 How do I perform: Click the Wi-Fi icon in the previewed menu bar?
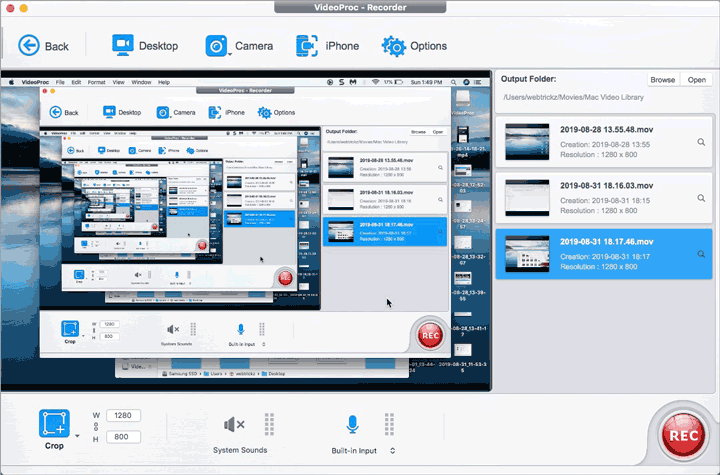pyautogui.click(x=375, y=82)
